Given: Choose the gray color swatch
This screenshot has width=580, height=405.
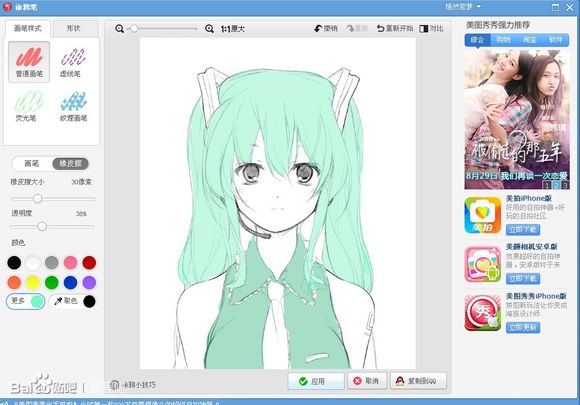Looking at the screenshot, I should tap(52, 263).
